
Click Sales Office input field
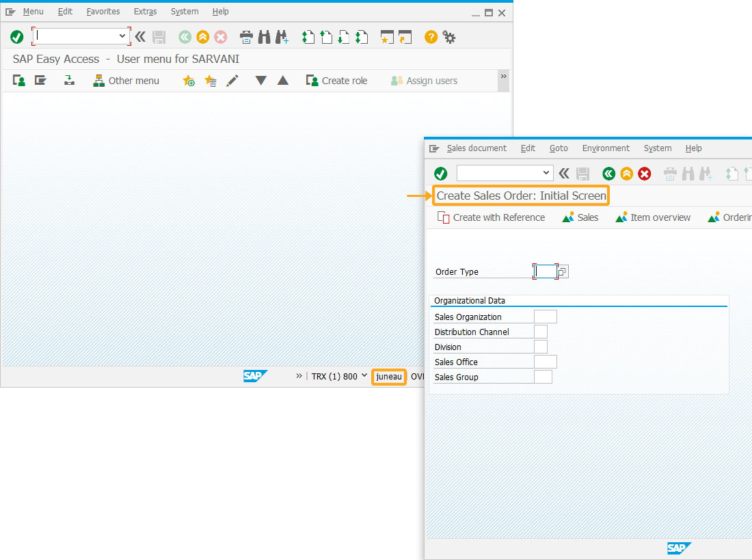pos(546,362)
